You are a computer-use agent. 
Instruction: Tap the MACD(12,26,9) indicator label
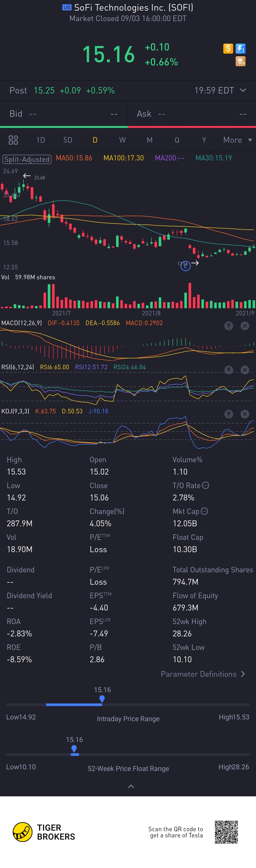point(22,323)
